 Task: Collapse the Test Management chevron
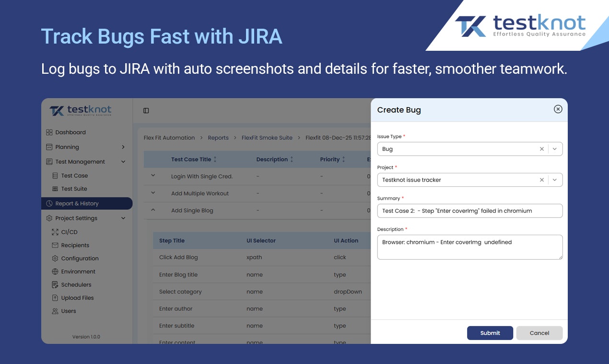point(123,162)
